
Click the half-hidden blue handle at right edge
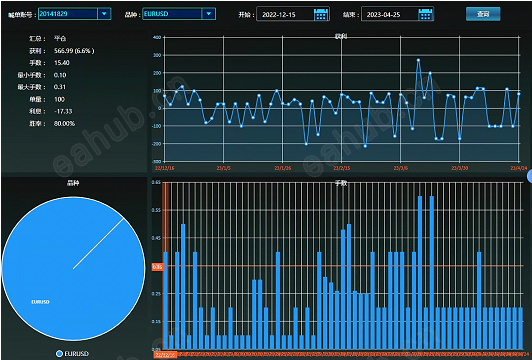(x=530, y=176)
